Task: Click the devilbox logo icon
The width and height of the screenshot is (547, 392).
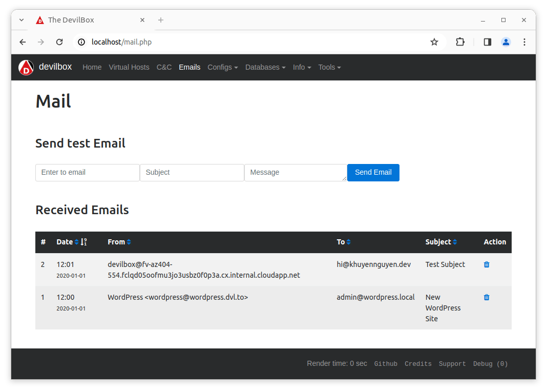Action: pyautogui.click(x=26, y=68)
